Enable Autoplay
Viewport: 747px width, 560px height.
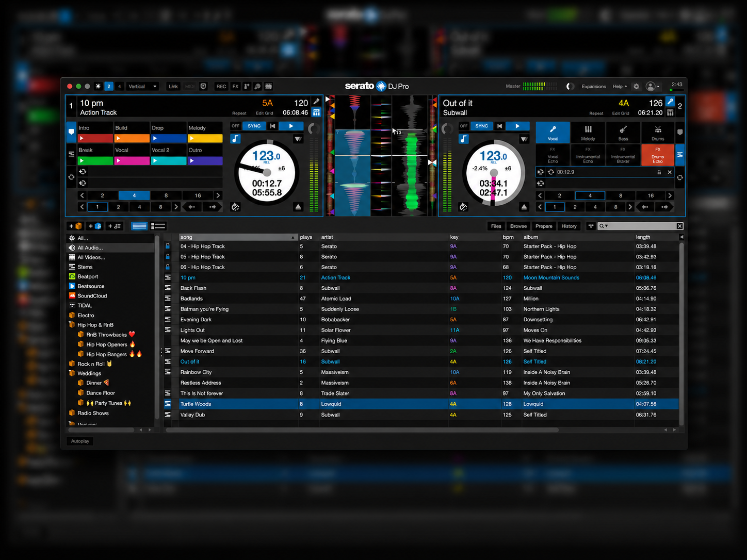80,441
